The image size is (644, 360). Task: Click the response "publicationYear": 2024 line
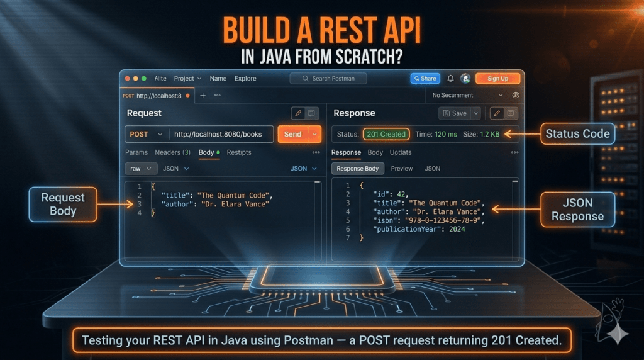coord(418,229)
